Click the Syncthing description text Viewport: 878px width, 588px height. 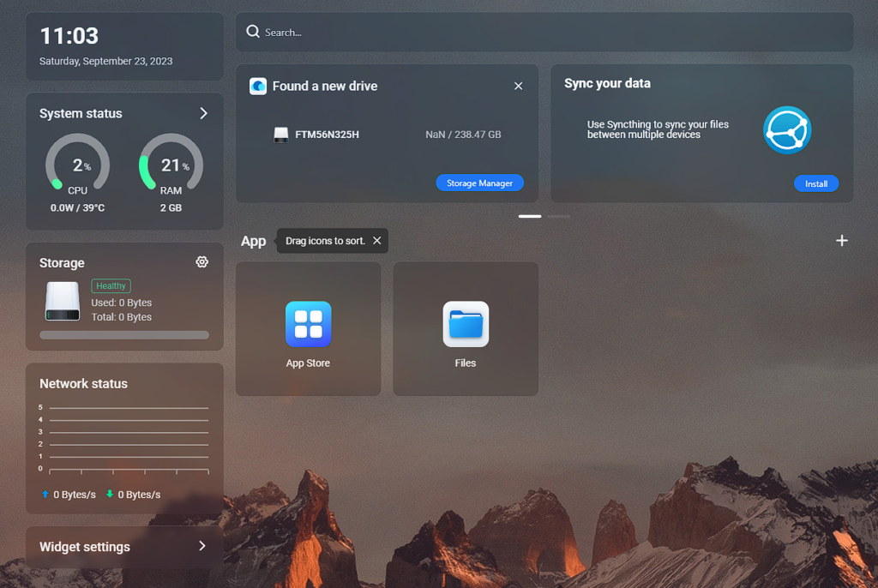[658, 129]
